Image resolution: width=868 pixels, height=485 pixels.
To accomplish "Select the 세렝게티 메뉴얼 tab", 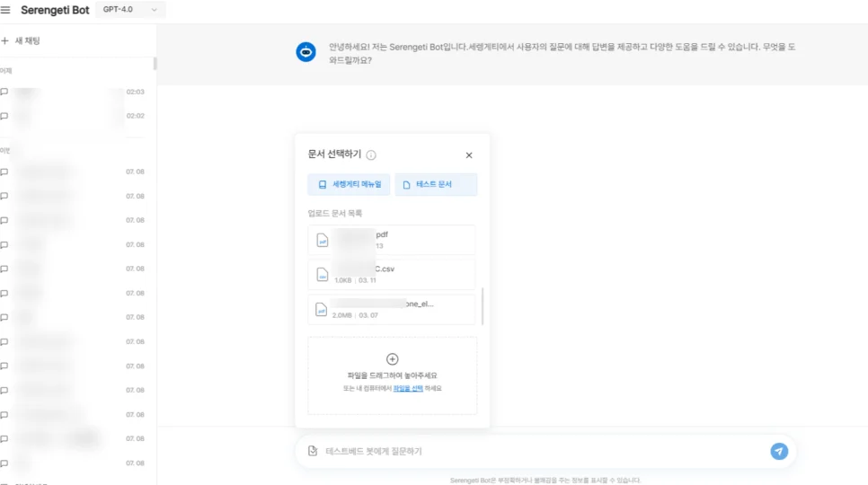I will [349, 185].
